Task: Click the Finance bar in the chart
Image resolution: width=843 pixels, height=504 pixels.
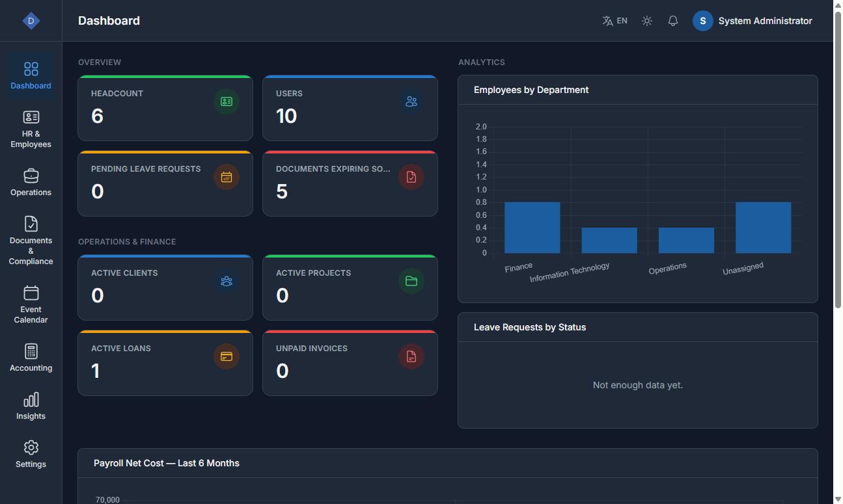Action: pos(532,228)
